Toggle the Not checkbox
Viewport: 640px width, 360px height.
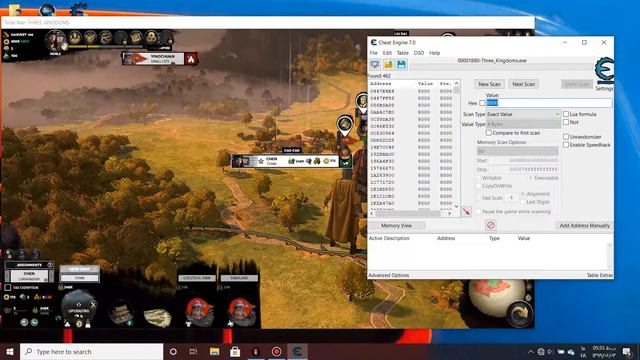(x=566, y=122)
